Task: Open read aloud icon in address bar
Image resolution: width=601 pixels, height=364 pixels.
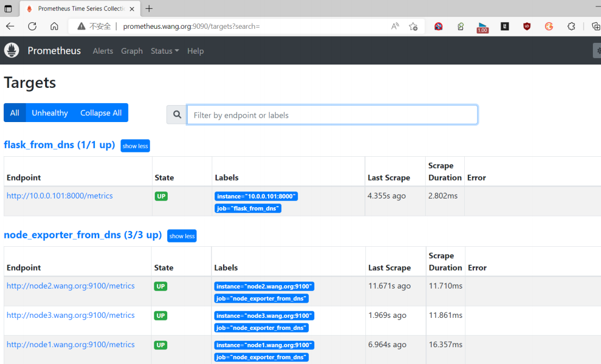Action: pyautogui.click(x=395, y=27)
